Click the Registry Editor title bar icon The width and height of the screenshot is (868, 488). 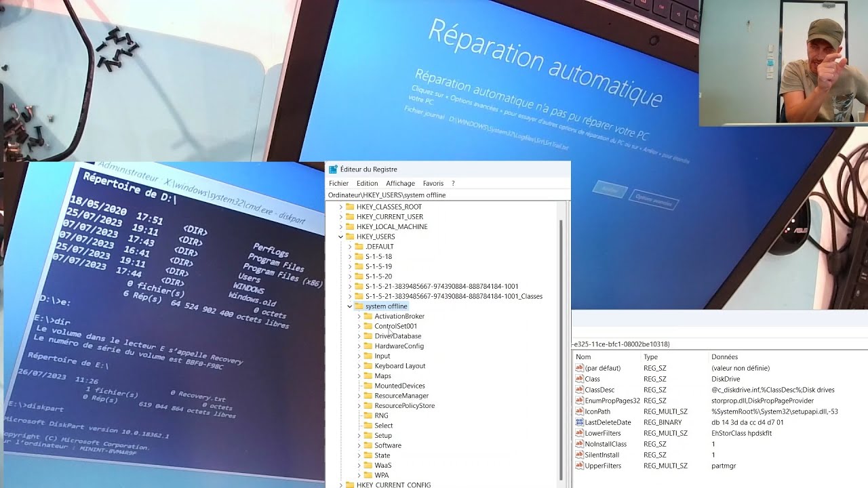pos(333,169)
